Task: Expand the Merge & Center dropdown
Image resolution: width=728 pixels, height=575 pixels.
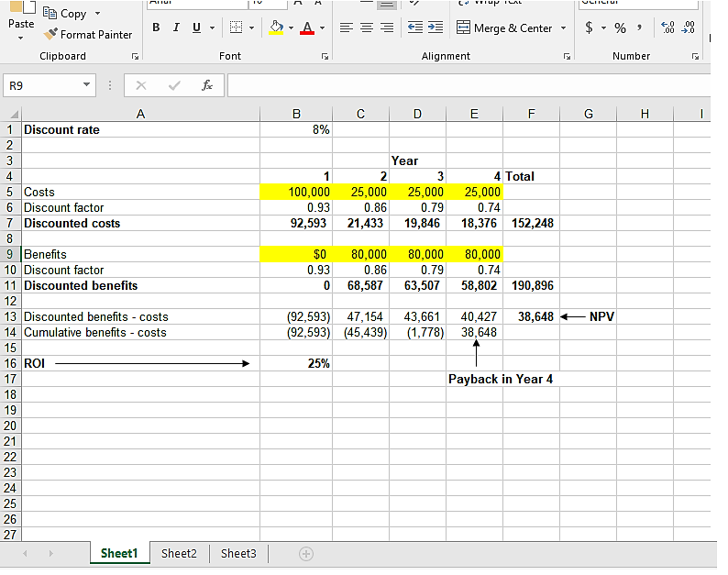Action: coord(563,28)
